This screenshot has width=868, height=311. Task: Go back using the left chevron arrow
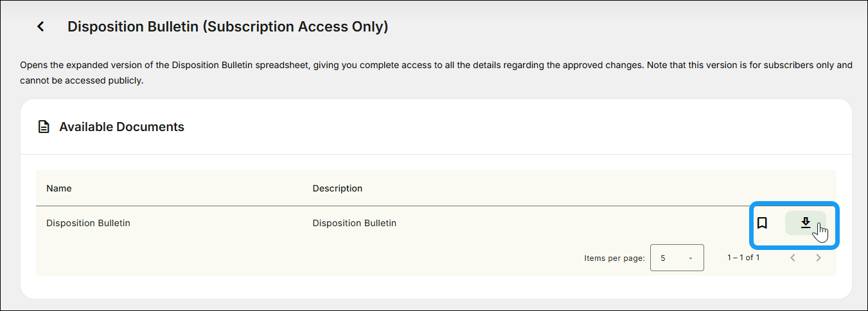[x=40, y=26]
